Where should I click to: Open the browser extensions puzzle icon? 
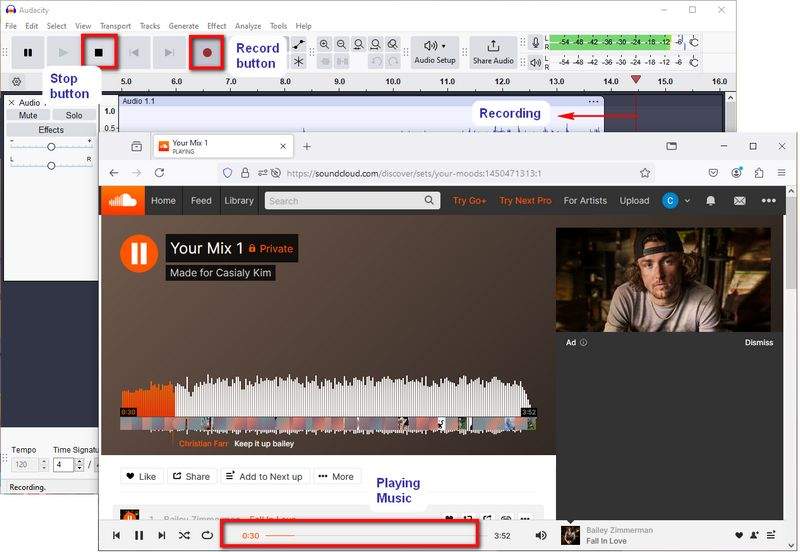(x=759, y=173)
